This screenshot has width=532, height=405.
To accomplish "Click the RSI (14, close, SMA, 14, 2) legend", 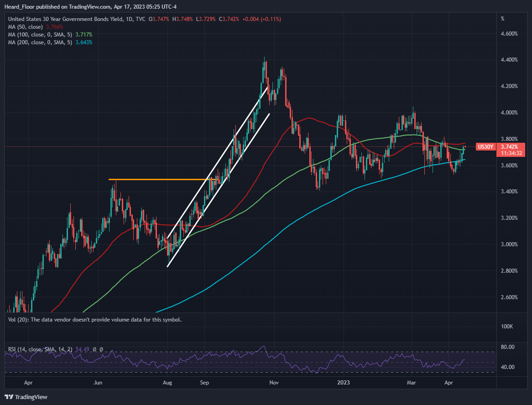I will coord(40,349).
